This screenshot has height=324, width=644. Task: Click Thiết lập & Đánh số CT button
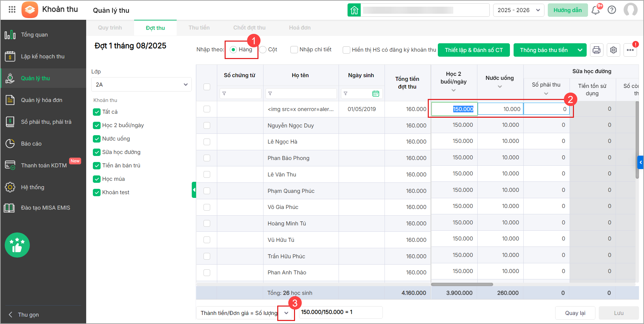tap(474, 50)
